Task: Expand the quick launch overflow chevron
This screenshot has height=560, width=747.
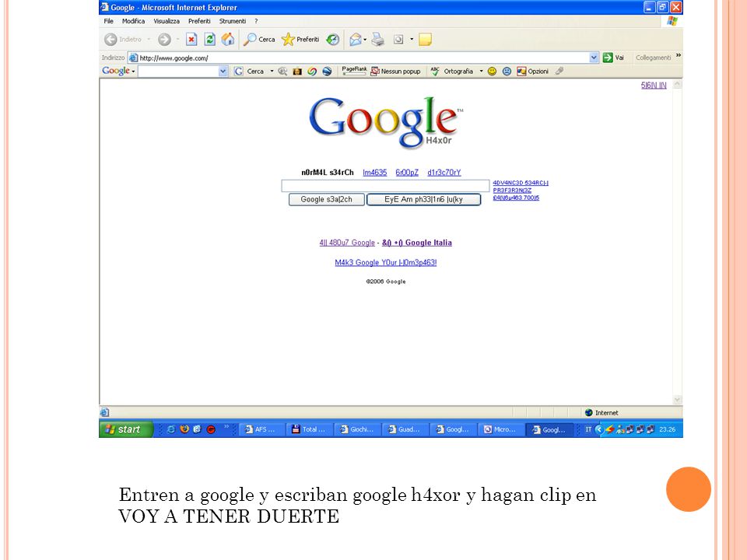Action: (226, 427)
